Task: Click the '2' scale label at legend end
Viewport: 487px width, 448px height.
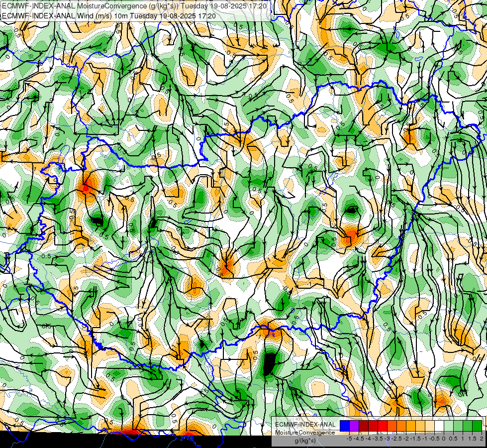Action: pyautogui.click(x=482, y=439)
